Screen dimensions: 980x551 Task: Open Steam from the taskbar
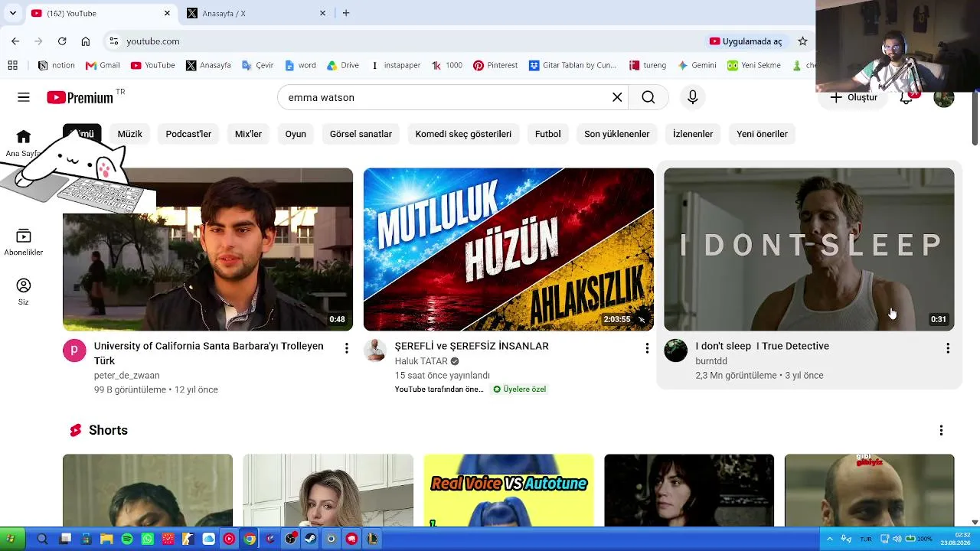coord(311,539)
